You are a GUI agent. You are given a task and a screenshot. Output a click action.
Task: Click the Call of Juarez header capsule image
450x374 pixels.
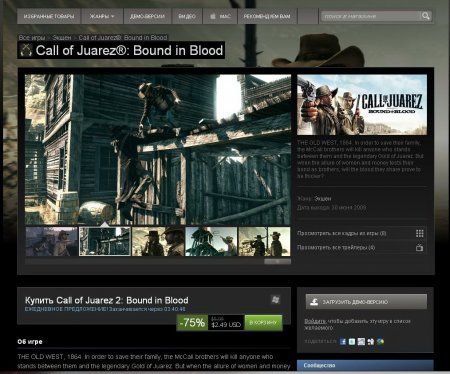[x=362, y=105]
